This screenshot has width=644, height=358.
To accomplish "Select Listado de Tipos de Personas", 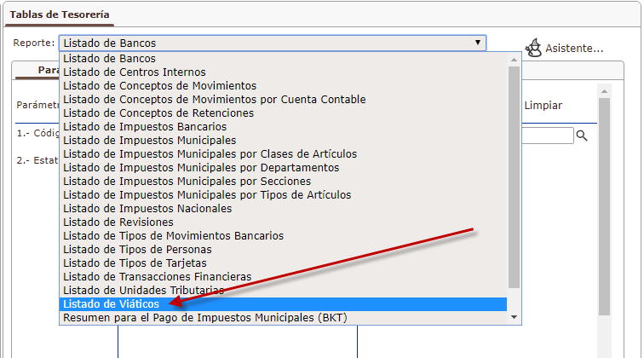I will 283,249.
